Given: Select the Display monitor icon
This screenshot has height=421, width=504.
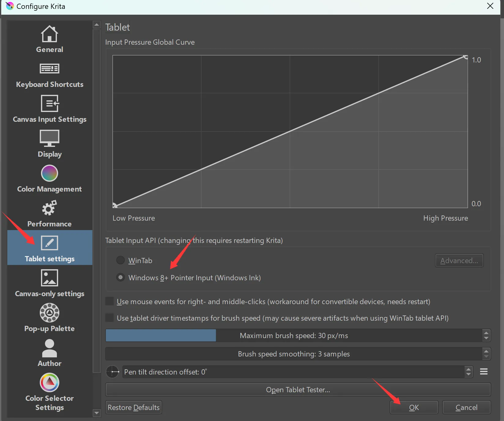Looking at the screenshot, I should pyautogui.click(x=50, y=138).
